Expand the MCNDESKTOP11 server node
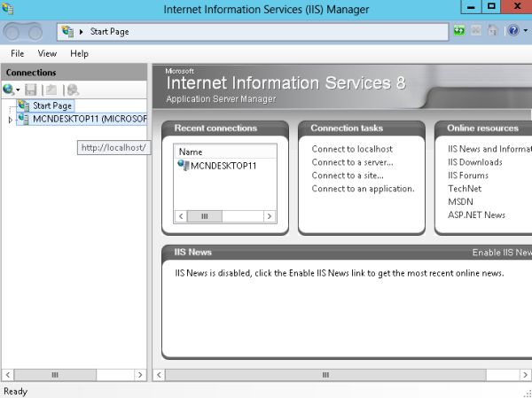This screenshot has height=398, width=532. (10, 120)
